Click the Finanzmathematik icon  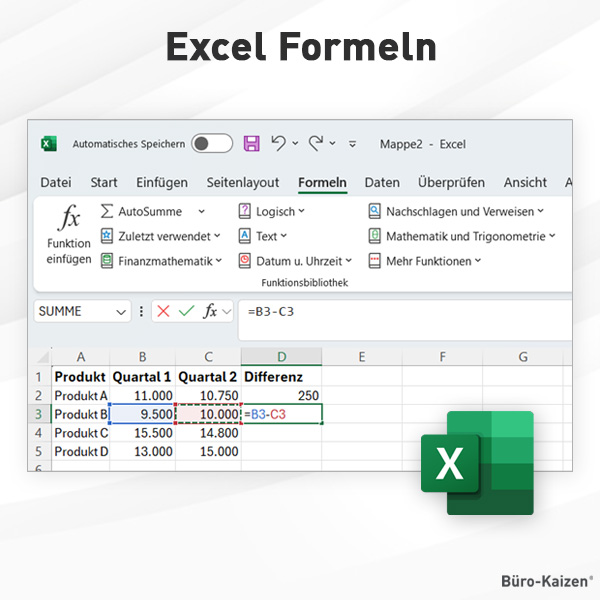107,261
